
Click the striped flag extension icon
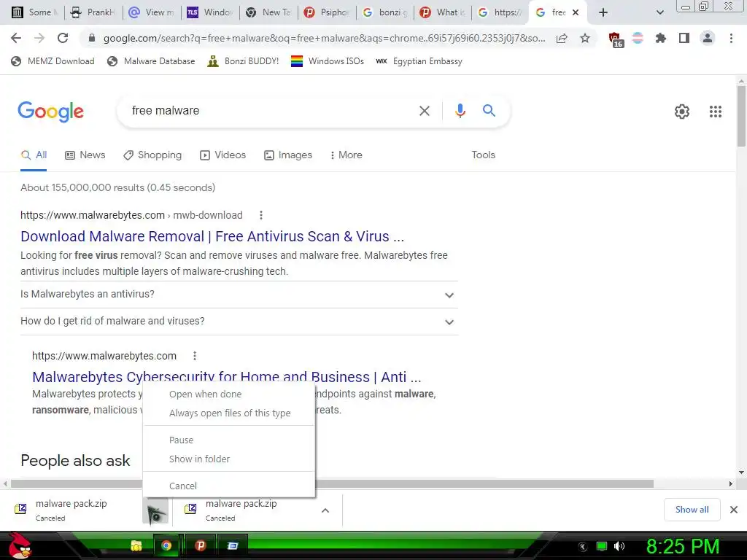pos(638,38)
